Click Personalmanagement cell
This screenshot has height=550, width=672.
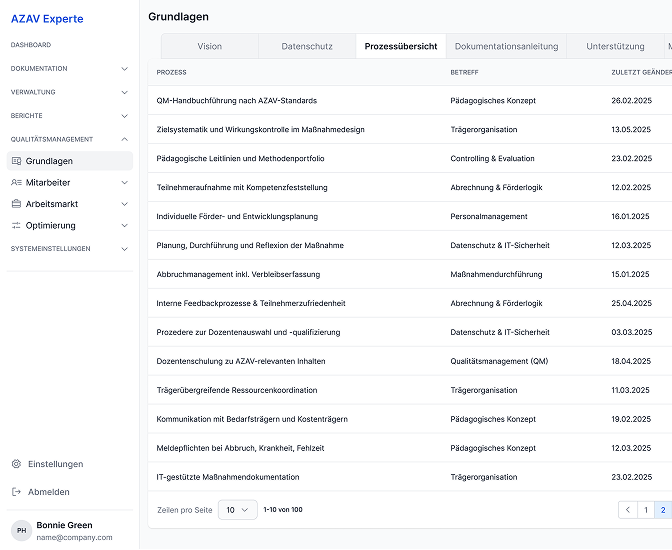(x=489, y=216)
